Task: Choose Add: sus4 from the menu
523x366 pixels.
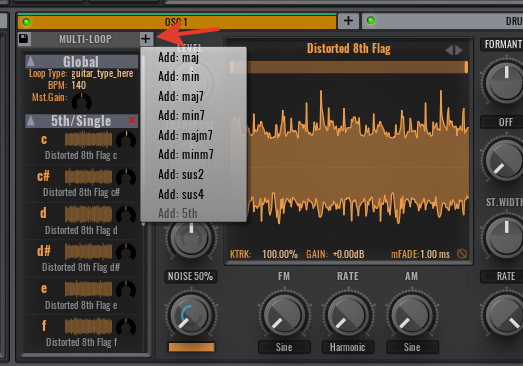Action: pos(181,194)
